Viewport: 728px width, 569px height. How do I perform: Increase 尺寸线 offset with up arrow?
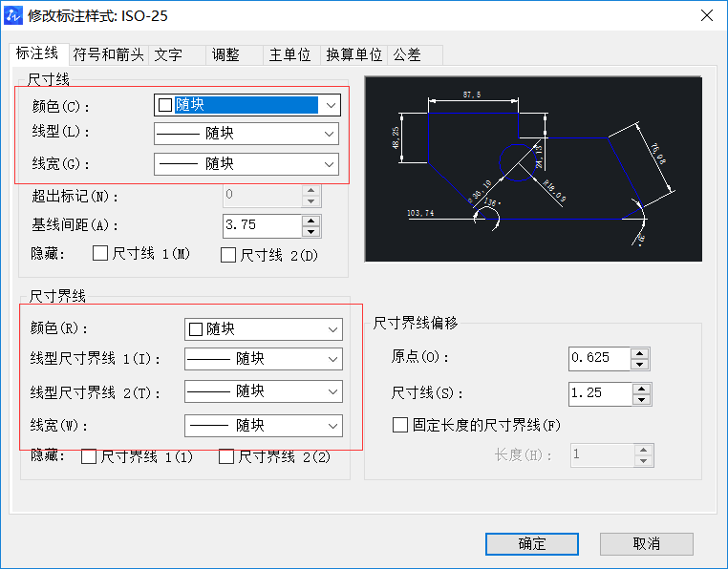tap(639, 388)
